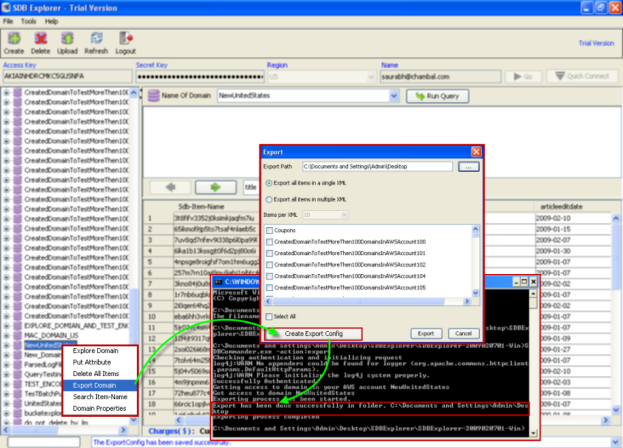The height and width of the screenshot is (448, 623).
Task: Open the status bar message dropdown arrow
Action: point(615,442)
